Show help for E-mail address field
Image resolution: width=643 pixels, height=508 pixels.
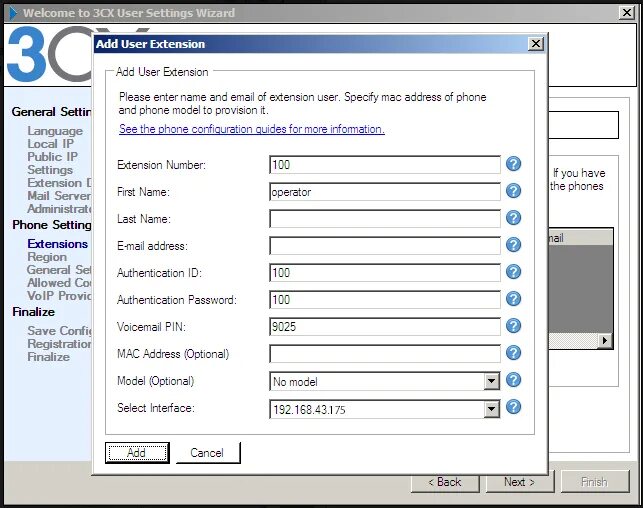click(x=513, y=245)
